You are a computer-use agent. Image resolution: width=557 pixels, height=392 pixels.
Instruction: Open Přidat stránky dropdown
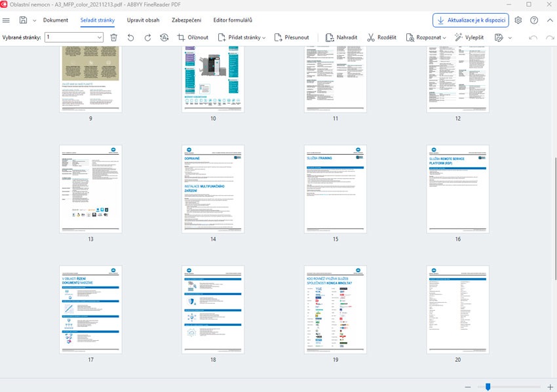(x=242, y=37)
